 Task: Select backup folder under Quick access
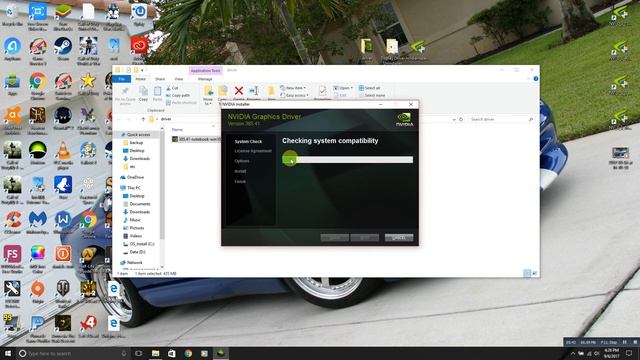pyautogui.click(x=133, y=143)
